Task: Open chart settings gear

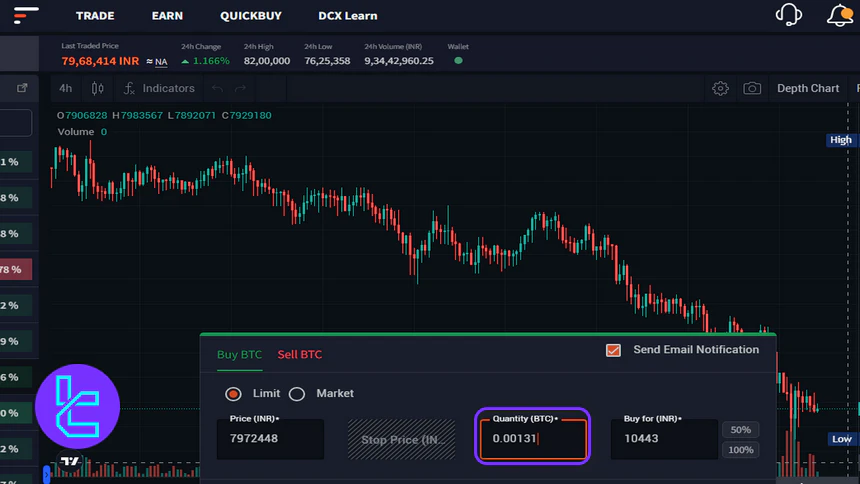Action: click(x=720, y=88)
